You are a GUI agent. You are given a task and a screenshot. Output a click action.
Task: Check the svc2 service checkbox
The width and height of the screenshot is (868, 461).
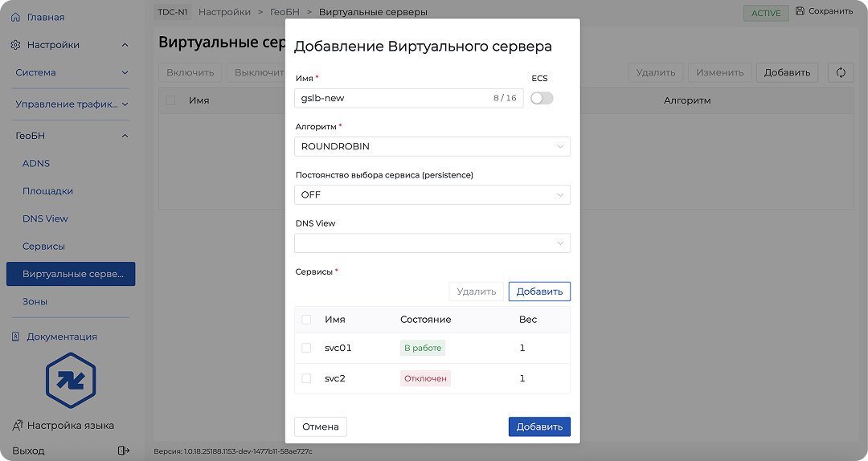(x=306, y=377)
